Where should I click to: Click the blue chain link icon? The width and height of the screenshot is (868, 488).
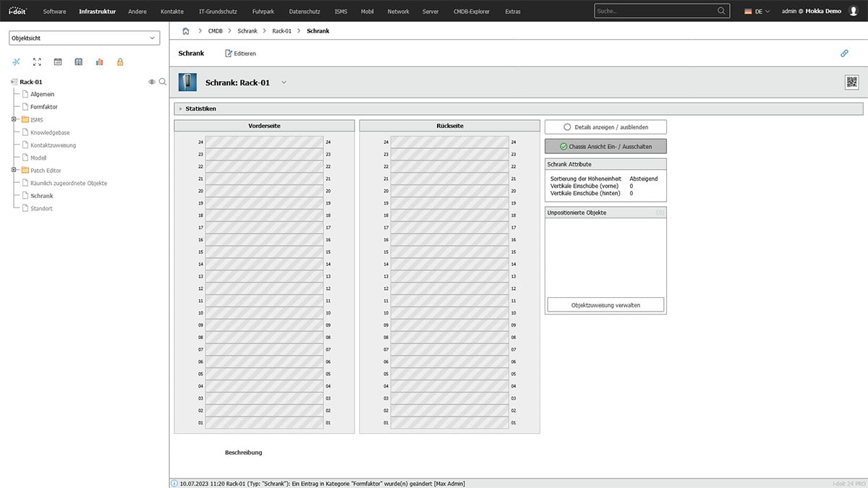coord(844,53)
